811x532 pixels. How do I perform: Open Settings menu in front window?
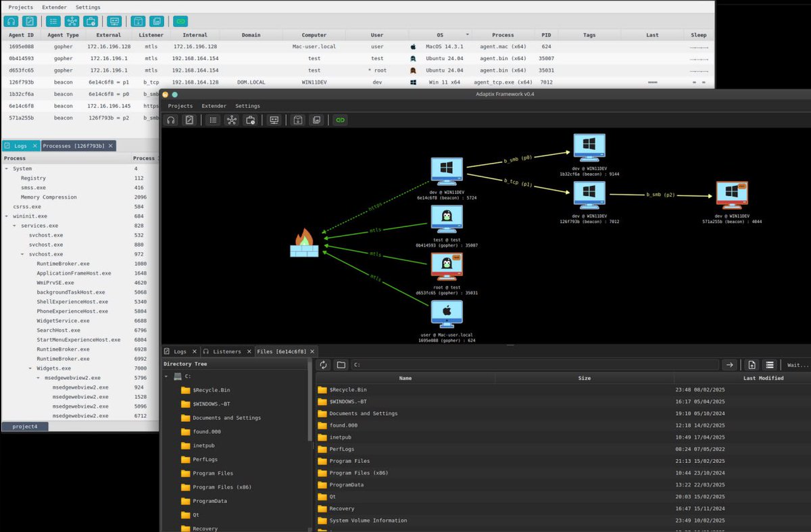[247, 106]
